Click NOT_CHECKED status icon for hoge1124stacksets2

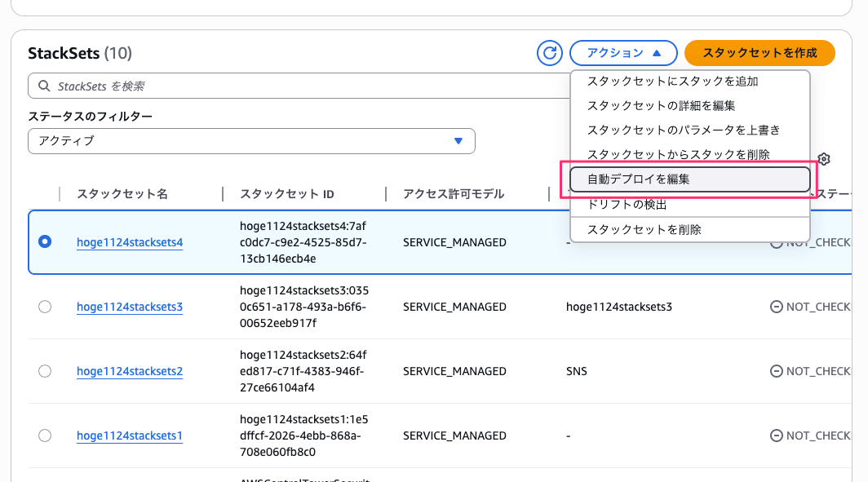pos(776,371)
